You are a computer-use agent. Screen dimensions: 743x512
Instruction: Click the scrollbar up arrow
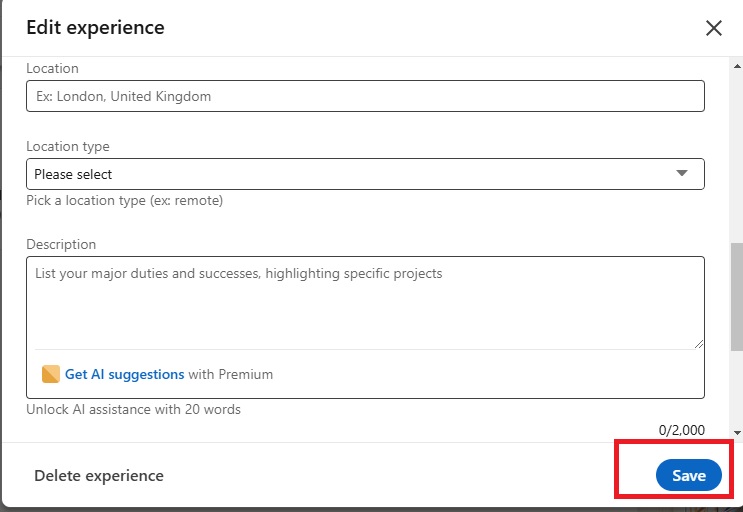click(737, 66)
